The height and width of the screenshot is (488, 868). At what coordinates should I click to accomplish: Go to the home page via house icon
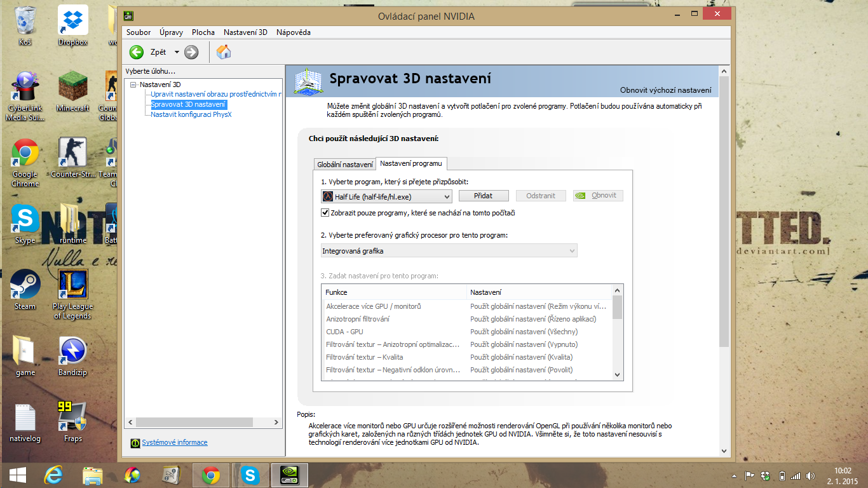tap(224, 52)
